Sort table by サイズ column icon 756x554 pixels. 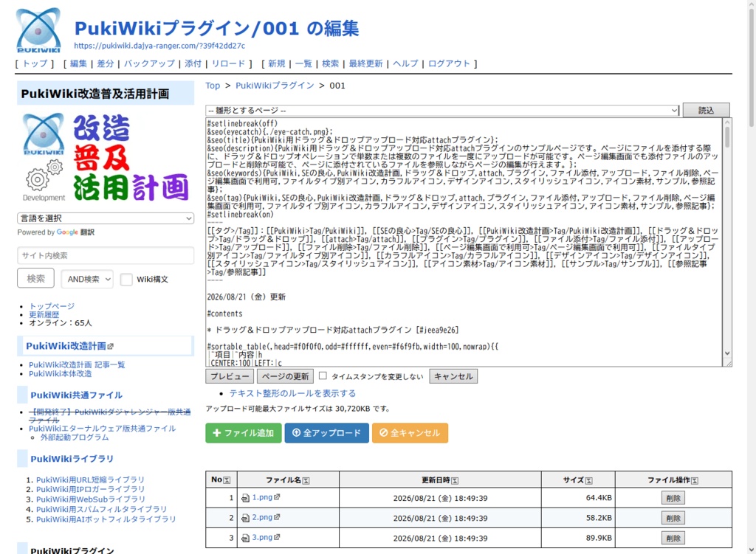(588, 480)
